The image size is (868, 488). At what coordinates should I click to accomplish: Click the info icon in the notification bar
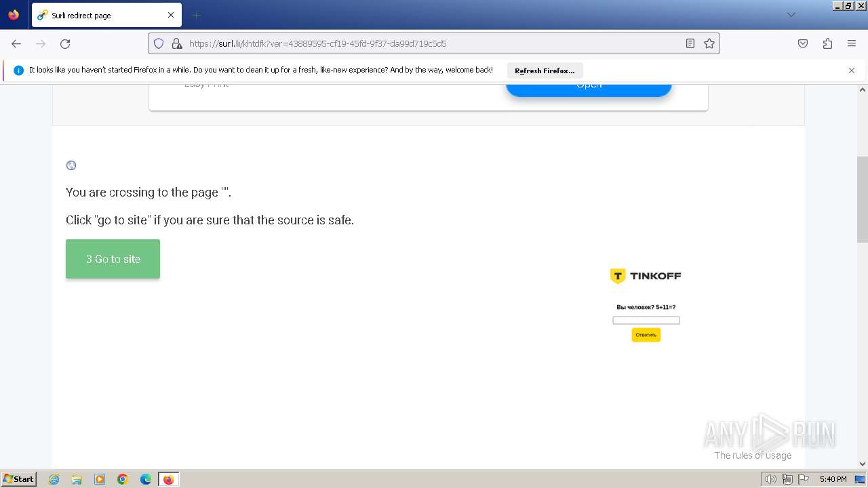coord(18,70)
